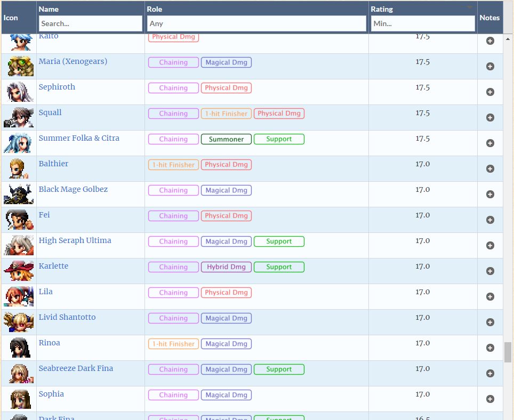Click the Icon column header
The width and height of the screenshot is (514, 420).
[11, 18]
